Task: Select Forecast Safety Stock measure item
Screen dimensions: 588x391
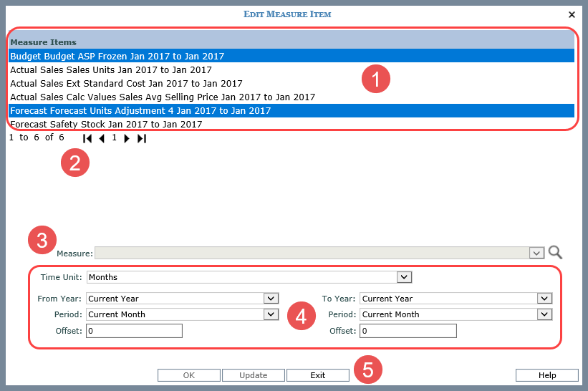Action: pos(106,124)
